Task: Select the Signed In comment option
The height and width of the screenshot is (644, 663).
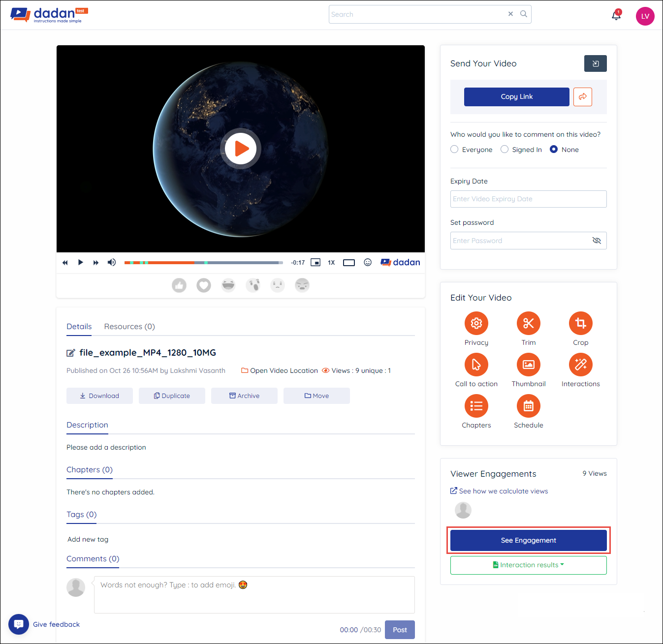Action: coord(505,150)
